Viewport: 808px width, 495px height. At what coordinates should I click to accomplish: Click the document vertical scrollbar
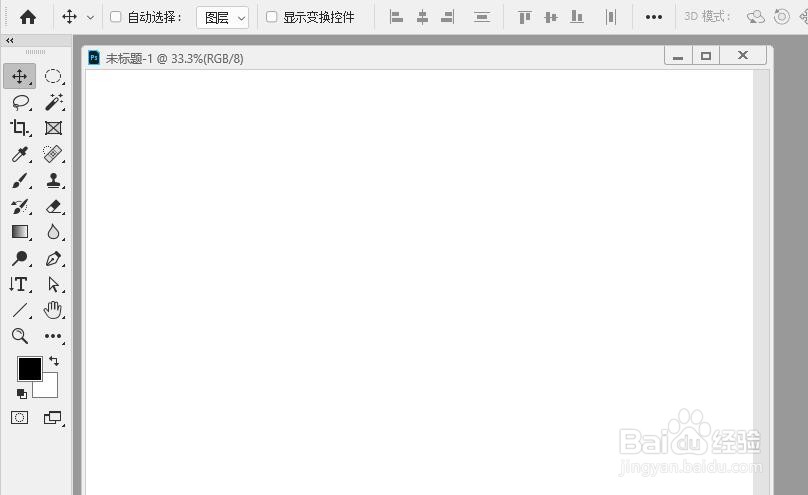(761, 282)
